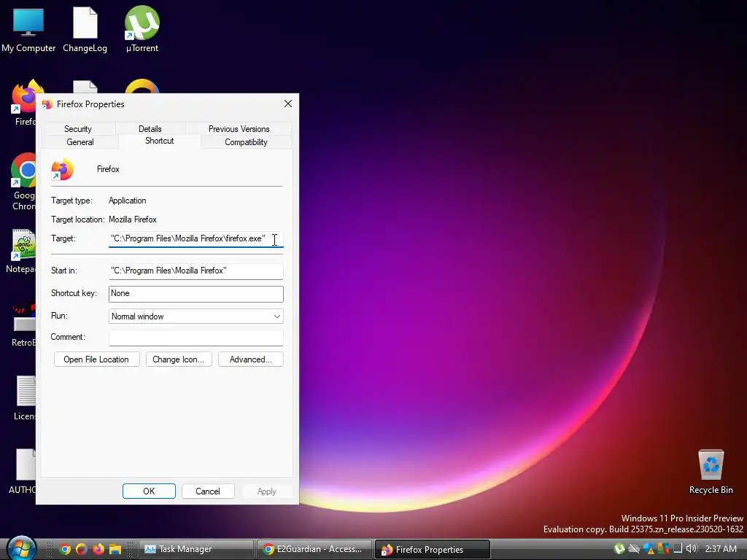Click the empty Comment field
This screenshot has height=560, width=747.
196,337
